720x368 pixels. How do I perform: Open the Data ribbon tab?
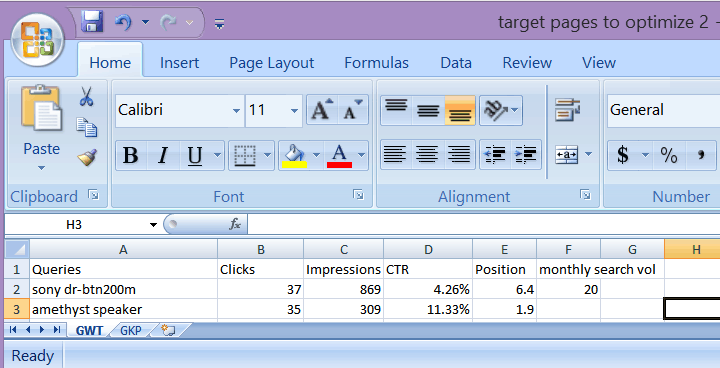[x=456, y=62]
